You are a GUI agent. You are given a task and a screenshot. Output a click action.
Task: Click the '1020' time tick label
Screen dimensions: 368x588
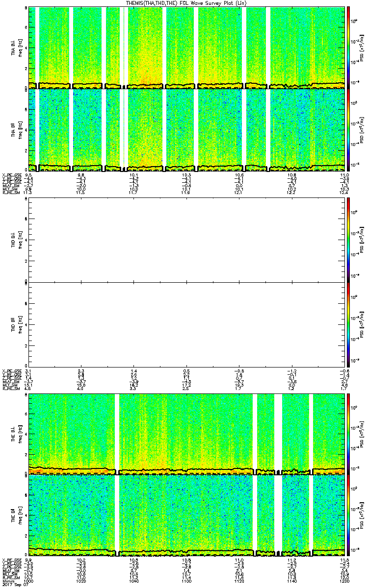coord(81,582)
